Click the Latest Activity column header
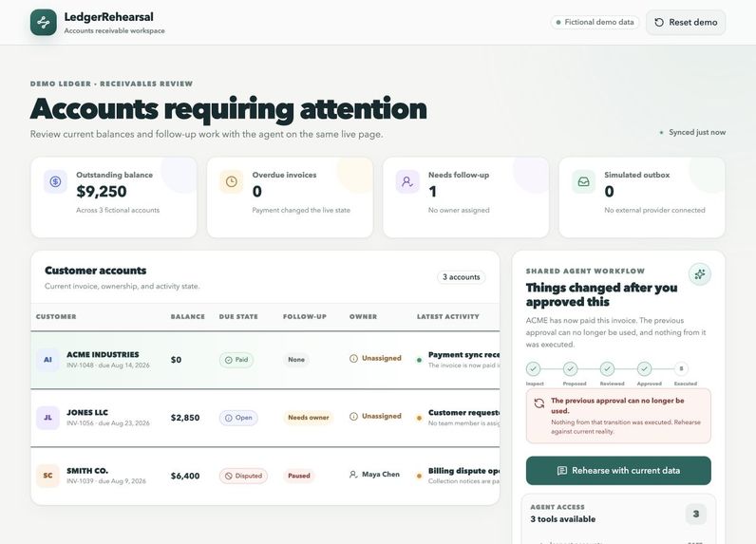This screenshot has height=544, width=756. point(448,316)
